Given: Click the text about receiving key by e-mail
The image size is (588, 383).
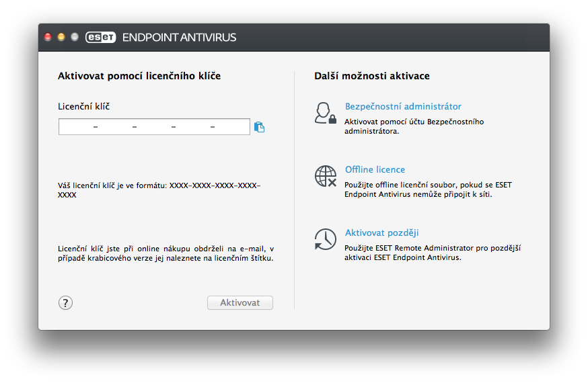Looking at the screenshot, I should pos(166,253).
